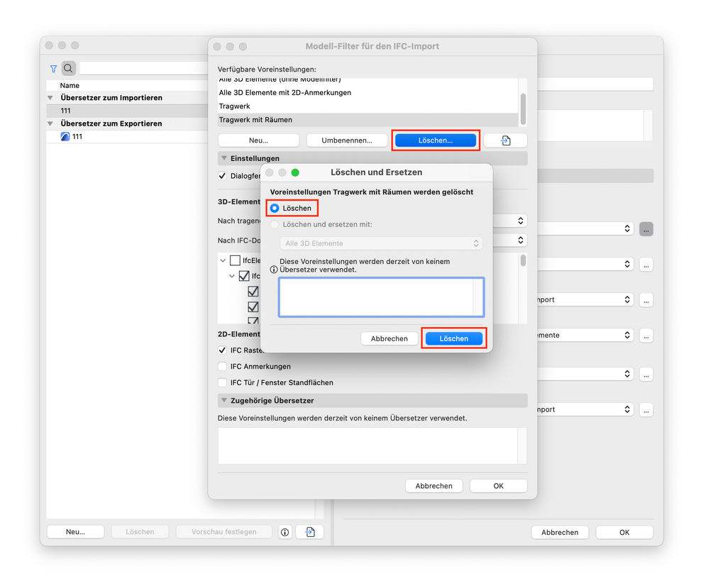
Task: Click the search magnifier icon
Action: click(68, 68)
